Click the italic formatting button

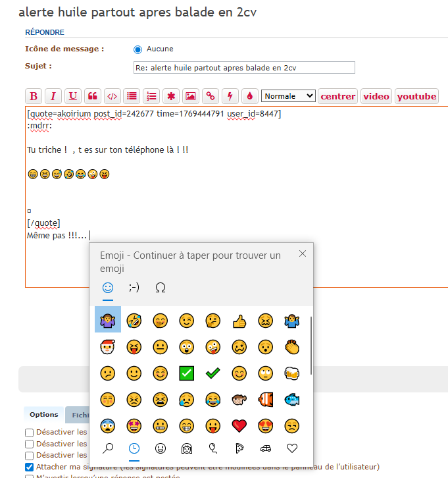coord(53,96)
